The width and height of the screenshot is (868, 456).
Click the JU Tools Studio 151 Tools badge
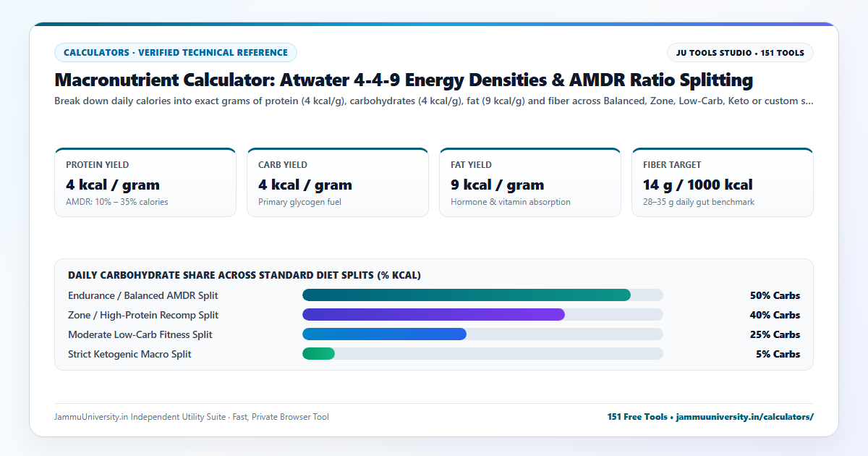(740, 52)
